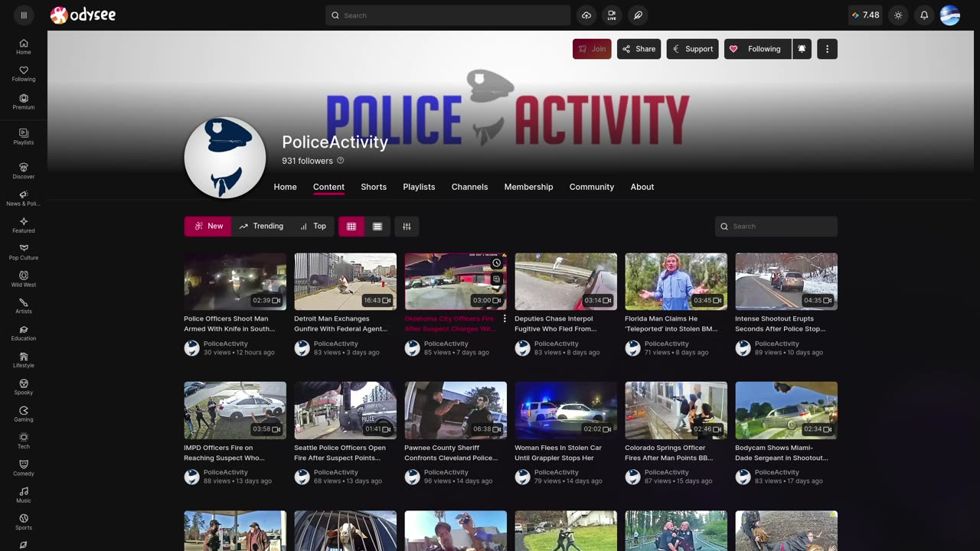The image size is (980, 551).
Task: Switch to the Community tab
Action: click(591, 187)
